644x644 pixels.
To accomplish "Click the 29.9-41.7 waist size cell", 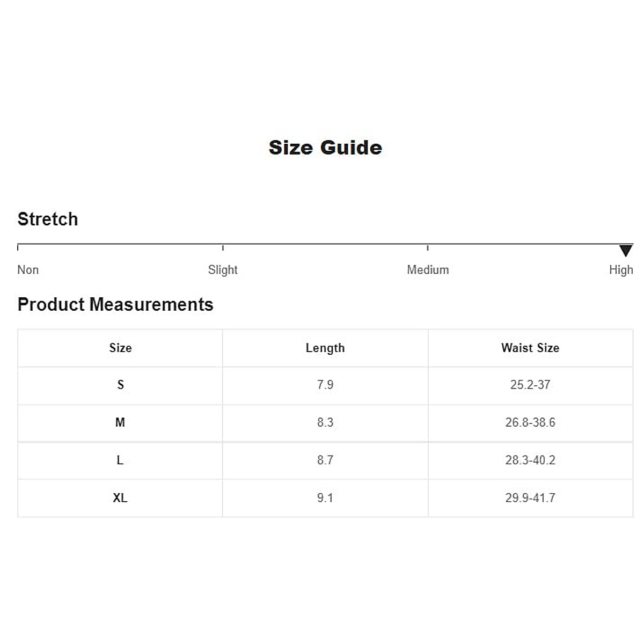I will point(530,498).
